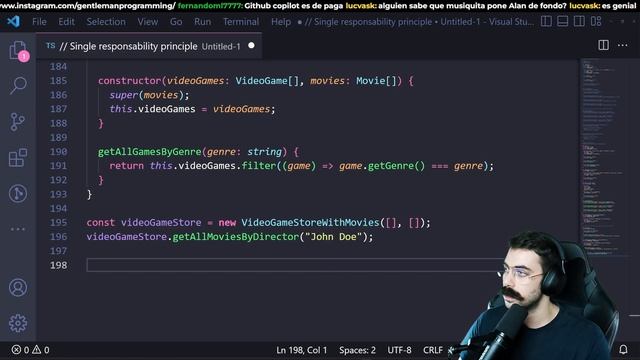Open the Manage gear icon

pos(18,323)
